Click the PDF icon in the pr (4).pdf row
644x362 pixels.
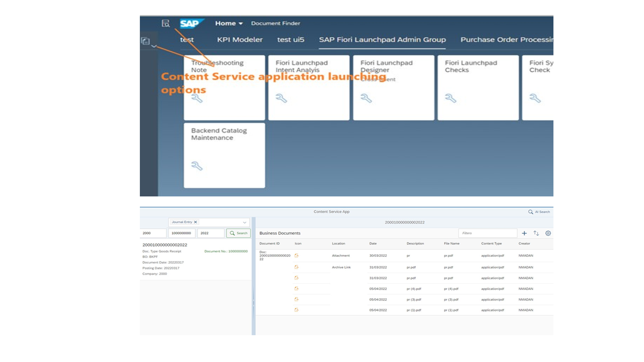[x=297, y=289]
